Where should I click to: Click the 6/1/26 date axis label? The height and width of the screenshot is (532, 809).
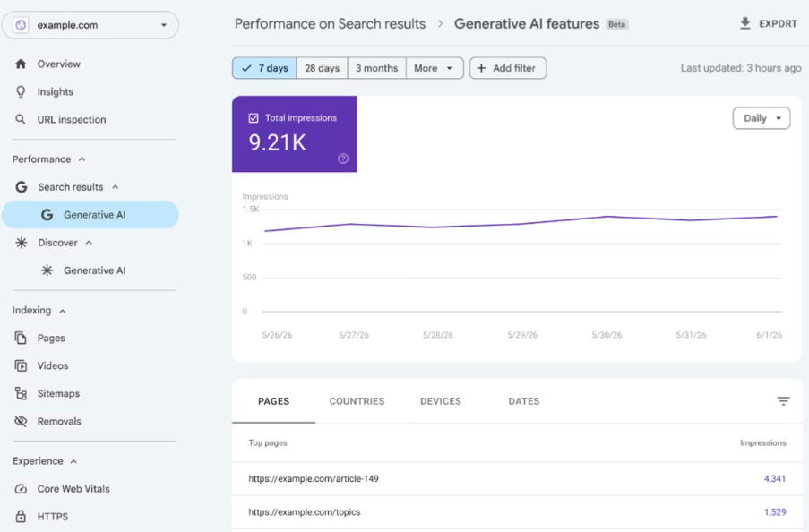coord(770,335)
